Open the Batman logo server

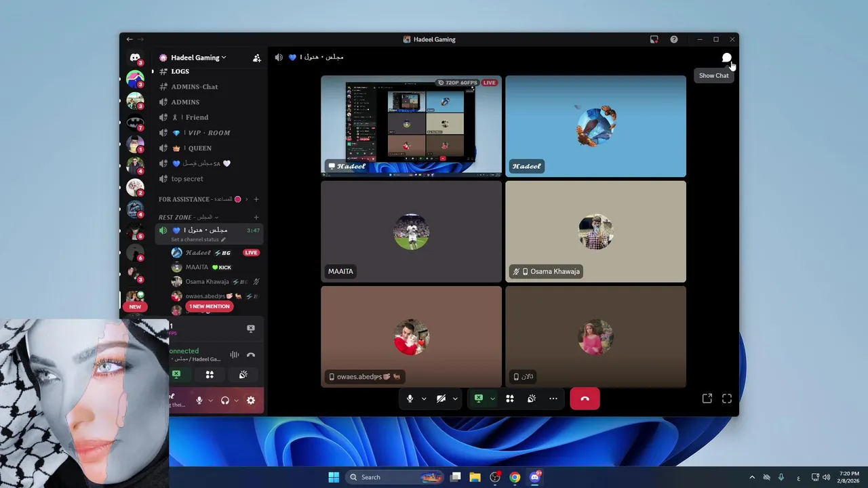[x=135, y=123]
